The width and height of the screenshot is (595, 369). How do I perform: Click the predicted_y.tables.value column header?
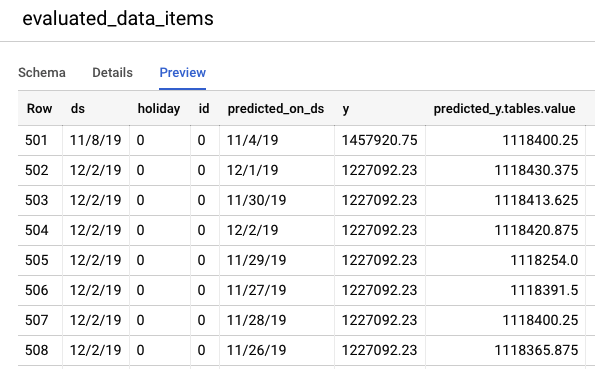tap(504, 109)
